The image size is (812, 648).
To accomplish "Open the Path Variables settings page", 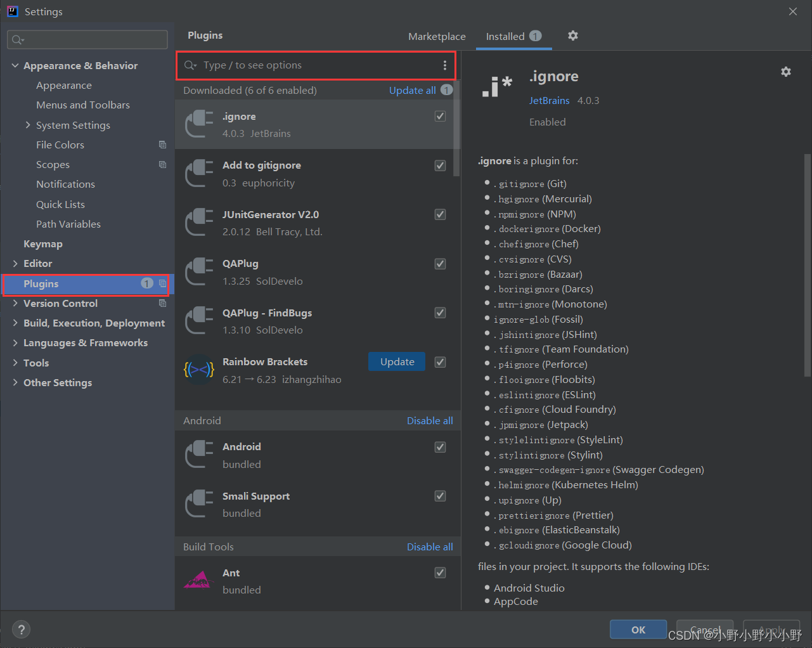I will pyautogui.click(x=68, y=224).
